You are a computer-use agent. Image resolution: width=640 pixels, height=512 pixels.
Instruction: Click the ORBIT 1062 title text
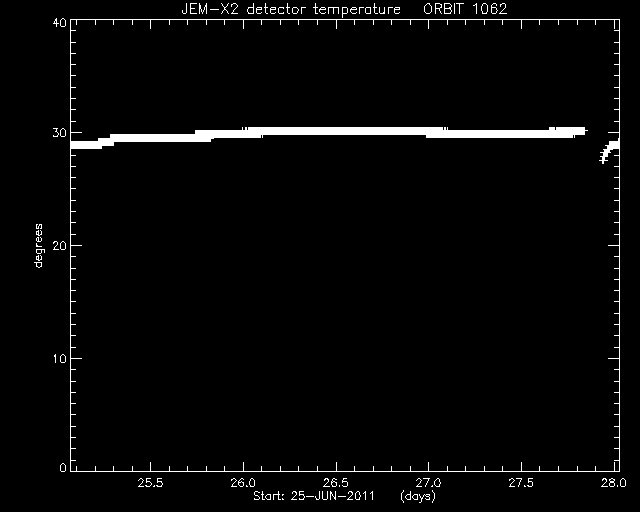tap(465, 9)
